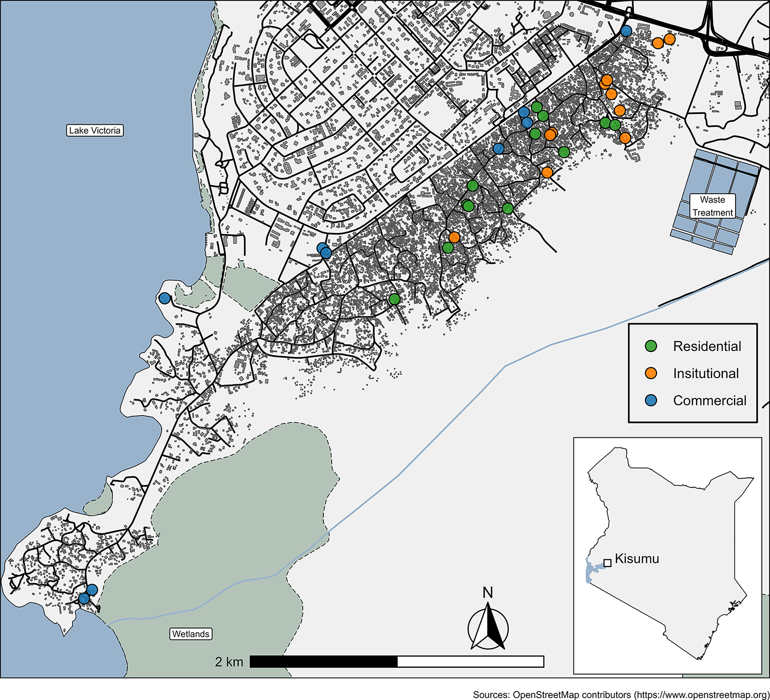
Task: Click the blue marker on the lakeshore peninsula
Action: 164,298
